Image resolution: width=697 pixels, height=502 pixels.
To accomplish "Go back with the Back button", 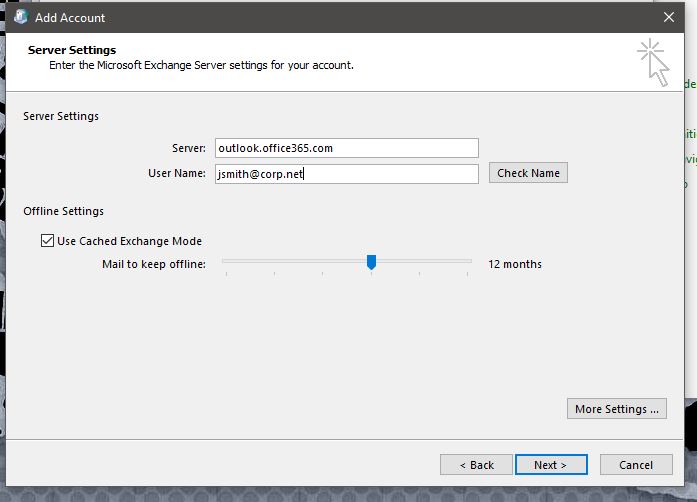I will coord(476,465).
